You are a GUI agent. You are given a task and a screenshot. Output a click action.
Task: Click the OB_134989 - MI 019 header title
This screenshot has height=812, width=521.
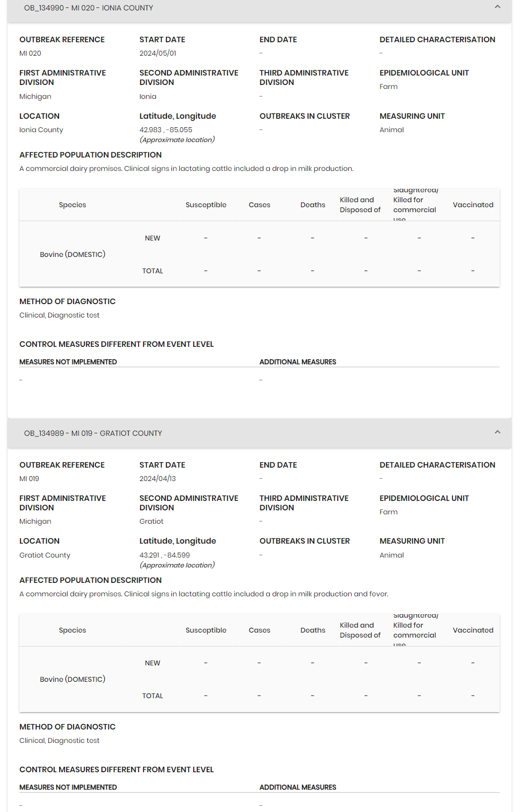click(93, 433)
